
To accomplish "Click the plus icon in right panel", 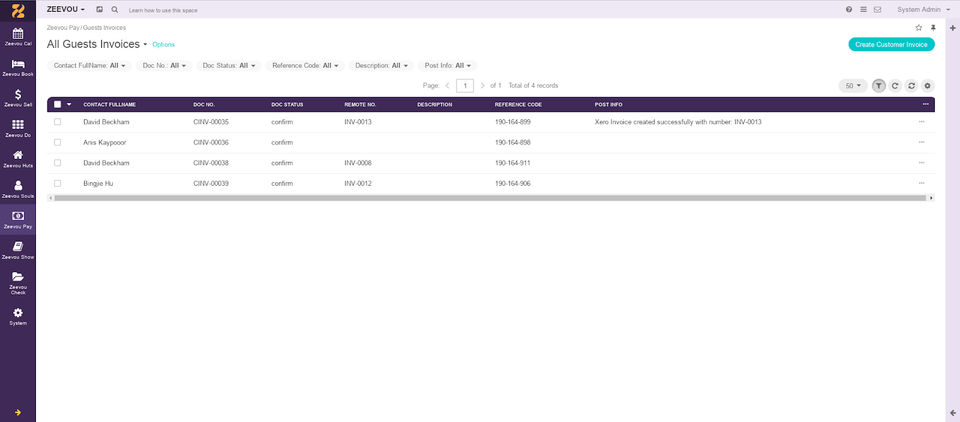I will pyautogui.click(x=953, y=28).
